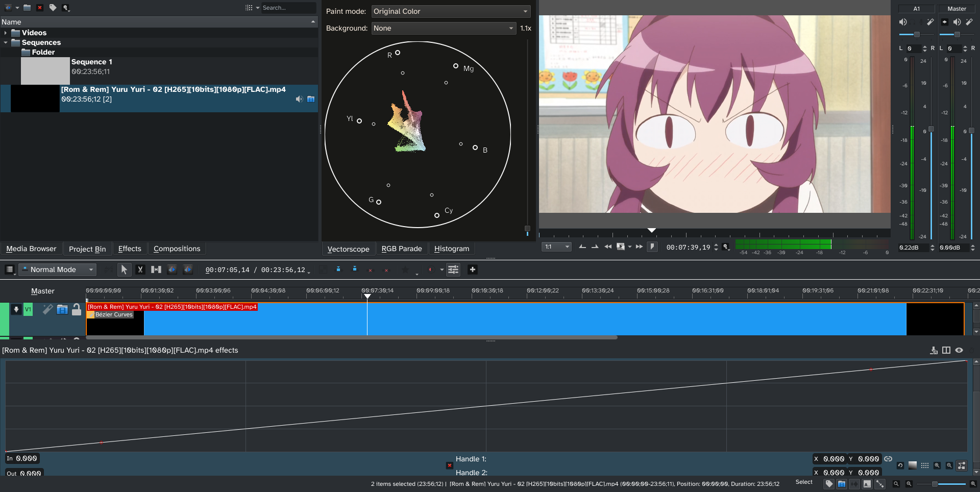980x492 pixels.
Task: Toggle snapping in status bar
Action: tap(880, 484)
